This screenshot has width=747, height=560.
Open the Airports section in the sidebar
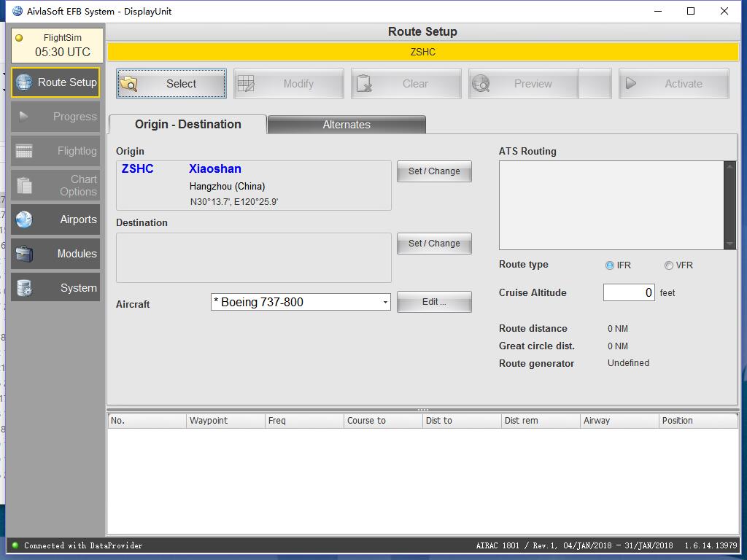point(55,219)
